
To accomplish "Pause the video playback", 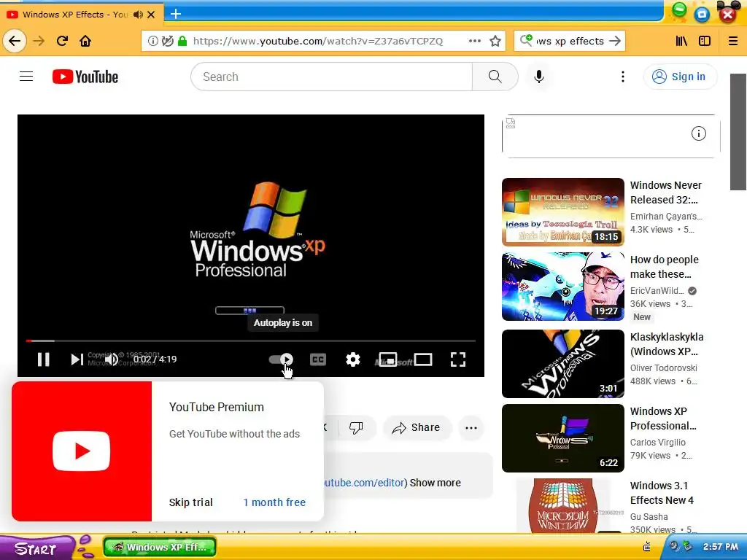I will 43,359.
